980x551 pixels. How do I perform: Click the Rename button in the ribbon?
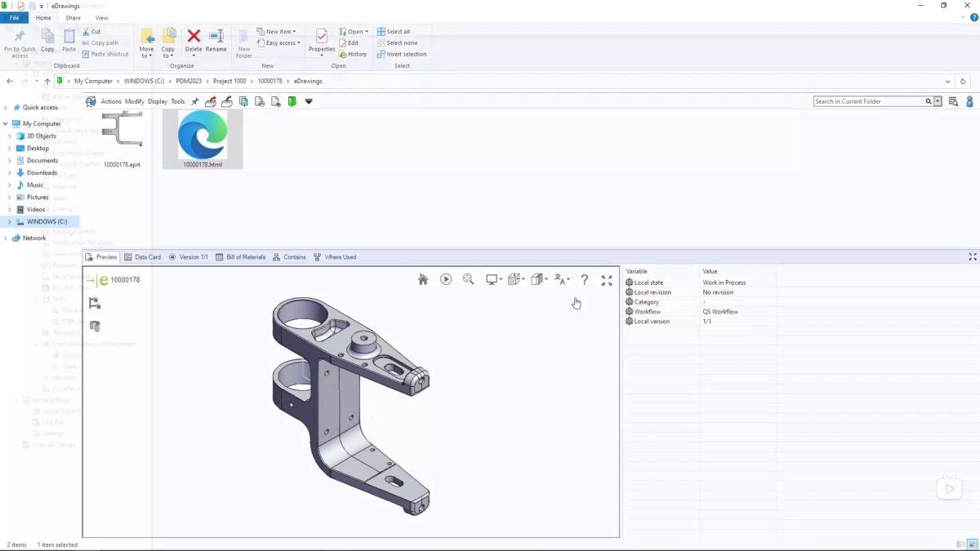[x=216, y=40]
